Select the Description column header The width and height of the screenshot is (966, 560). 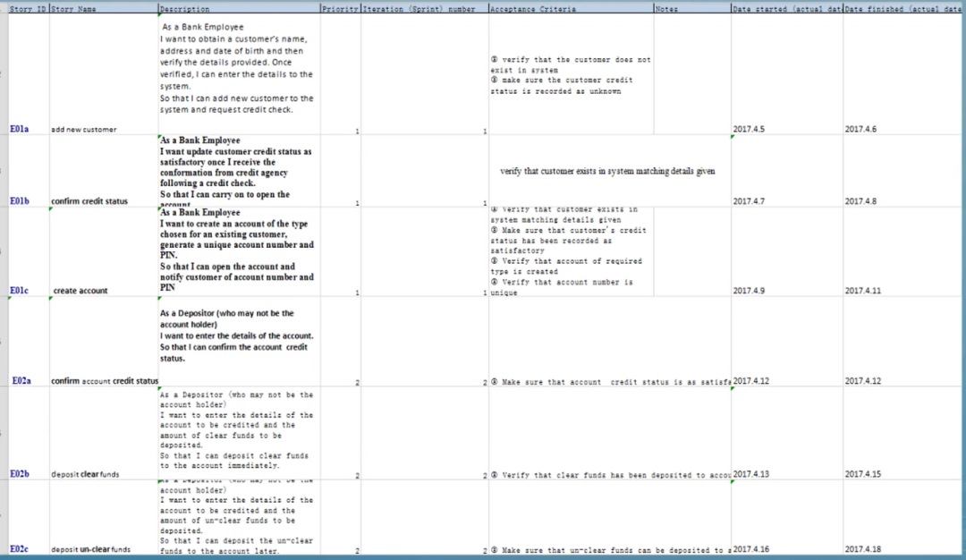(x=239, y=9)
